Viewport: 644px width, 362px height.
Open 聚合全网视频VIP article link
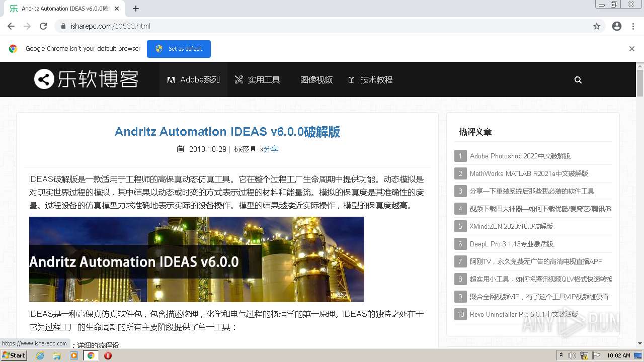pyautogui.click(x=539, y=297)
